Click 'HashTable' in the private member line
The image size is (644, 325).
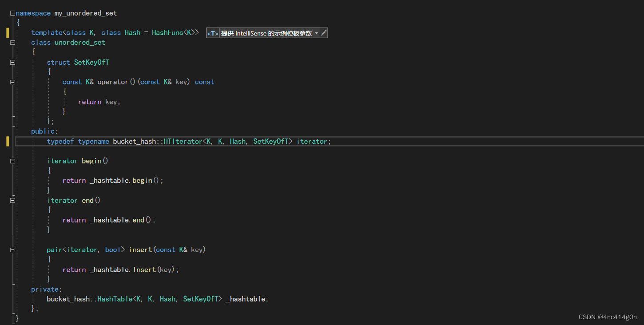click(x=115, y=299)
